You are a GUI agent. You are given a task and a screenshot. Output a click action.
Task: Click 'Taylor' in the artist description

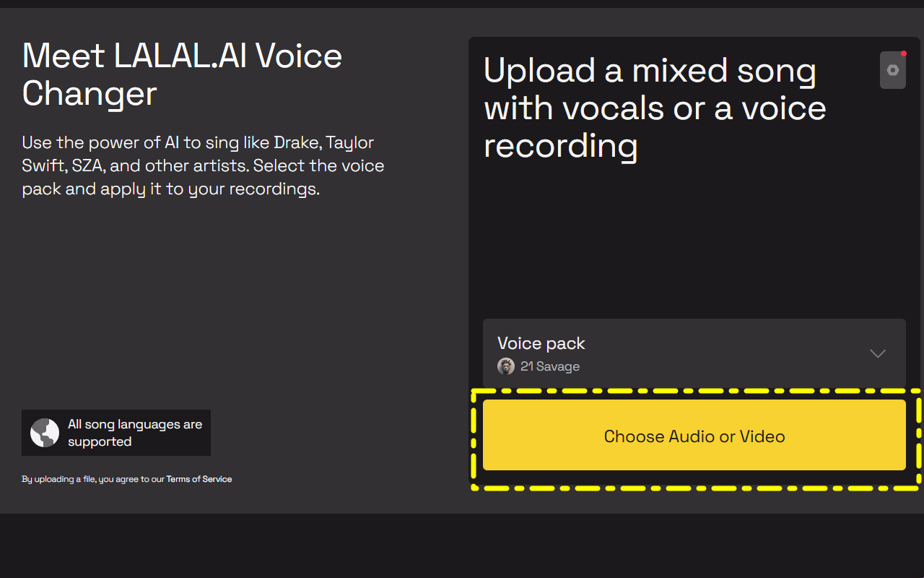point(349,143)
